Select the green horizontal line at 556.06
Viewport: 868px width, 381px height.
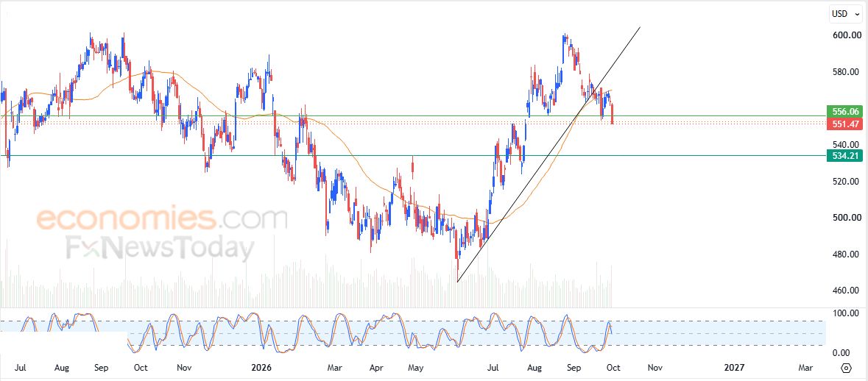[412, 116]
